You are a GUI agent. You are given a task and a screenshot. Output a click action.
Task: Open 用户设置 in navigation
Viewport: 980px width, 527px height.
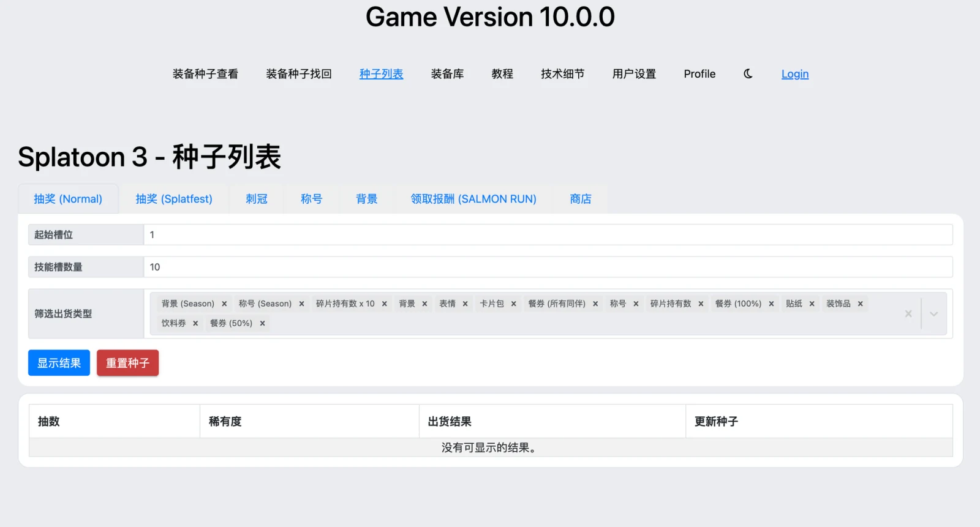(x=634, y=73)
